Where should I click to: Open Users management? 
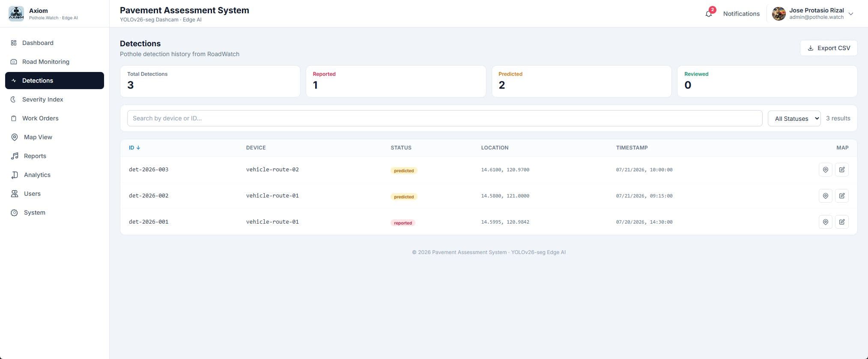(x=54, y=194)
